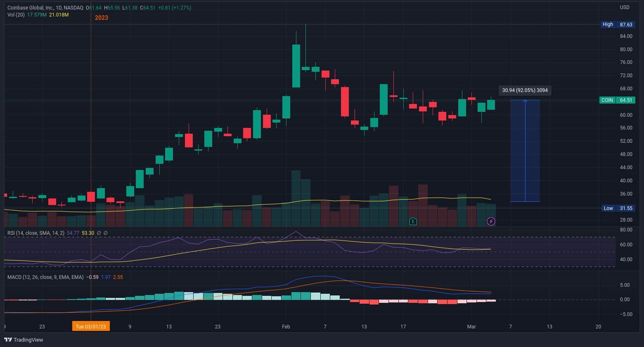Click the RSI moving average value 53.30
Image resolution: width=644 pixels, height=347 pixels.
pos(88,233)
